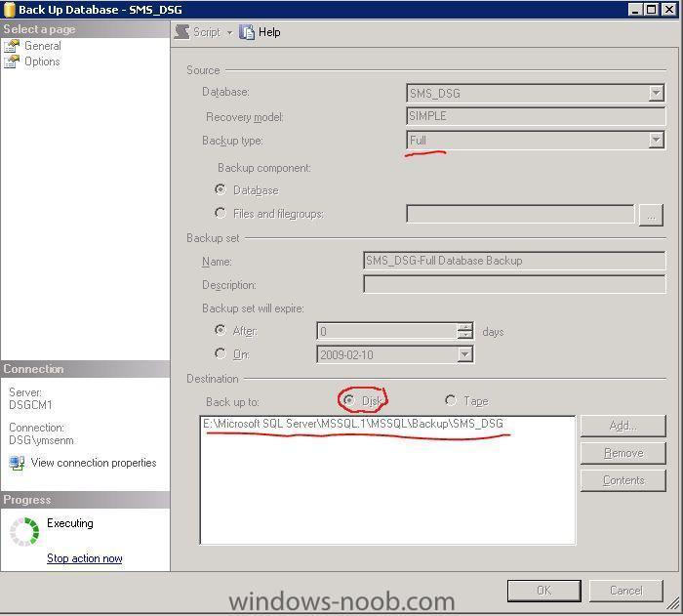Expand the Database dropdown SMS_DSG
683x616 pixels.
point(656,93)
